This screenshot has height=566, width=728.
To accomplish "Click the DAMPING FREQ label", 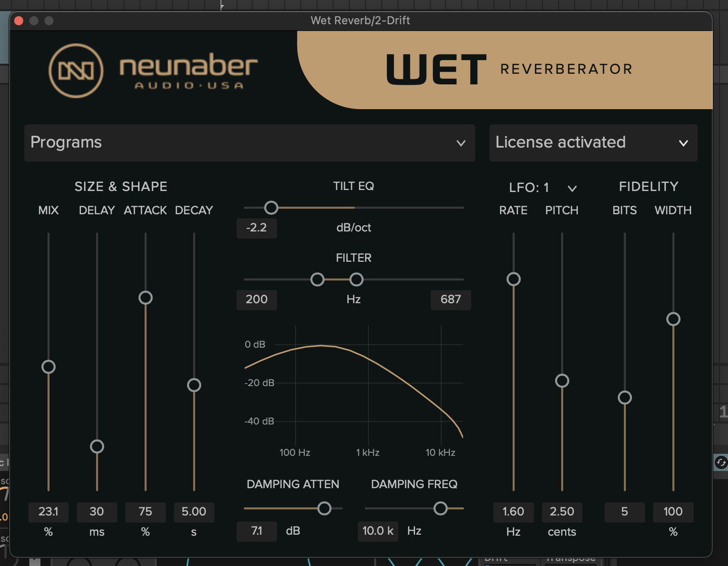I will 414,484.
